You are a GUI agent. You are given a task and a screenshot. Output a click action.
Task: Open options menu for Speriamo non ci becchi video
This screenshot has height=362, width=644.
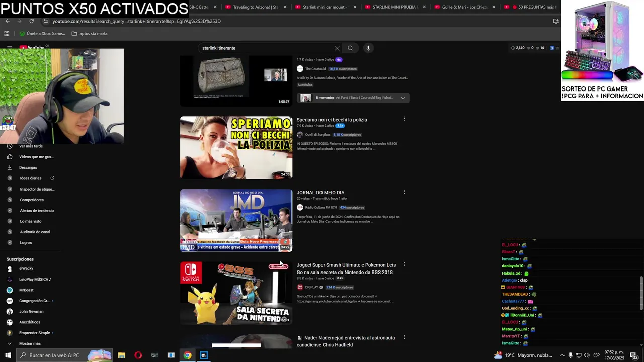click(x=404, y=119)
